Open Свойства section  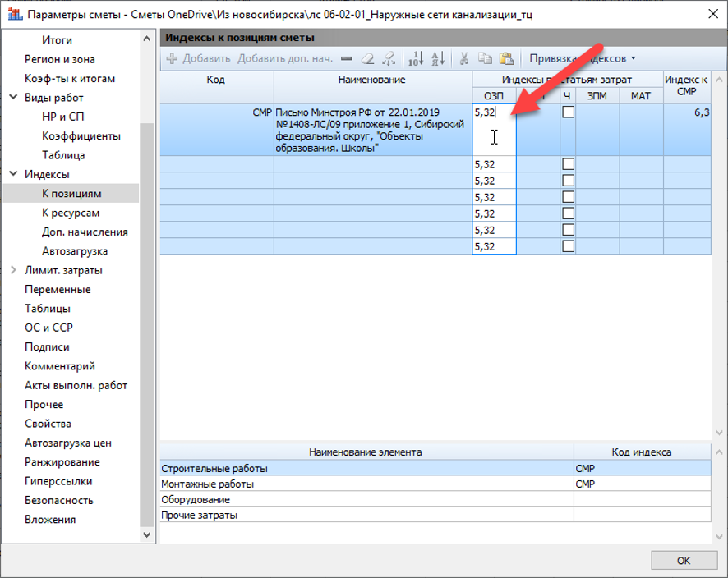click(x=48, y=424)
